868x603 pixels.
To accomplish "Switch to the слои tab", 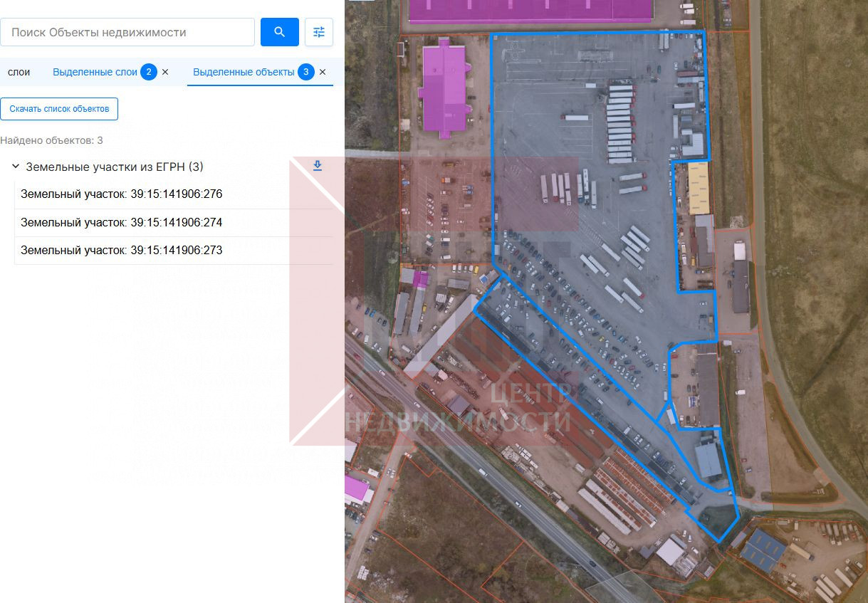I will [19, 72].
